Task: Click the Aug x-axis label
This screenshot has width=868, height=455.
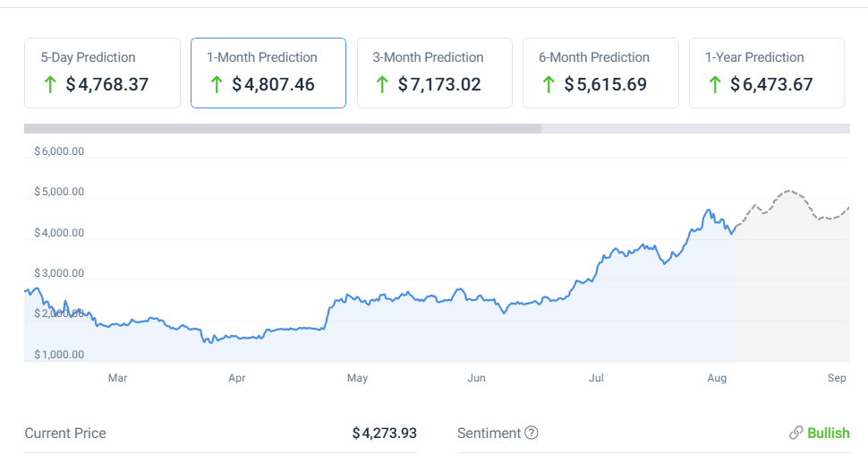Action: coord(717,378)
